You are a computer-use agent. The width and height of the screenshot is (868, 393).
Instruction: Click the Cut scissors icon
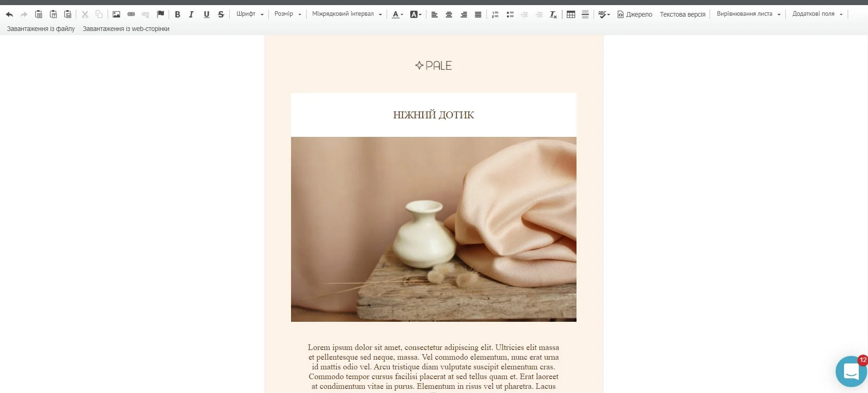click(x=85, y=14)
